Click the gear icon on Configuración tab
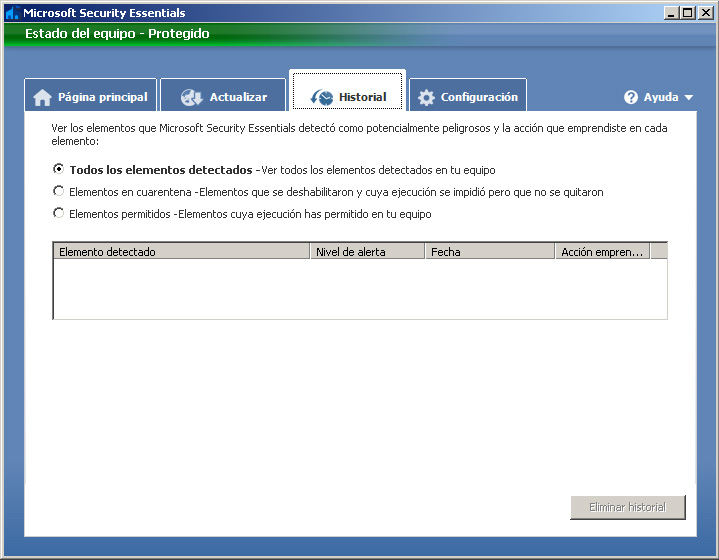 coord(427,98)
